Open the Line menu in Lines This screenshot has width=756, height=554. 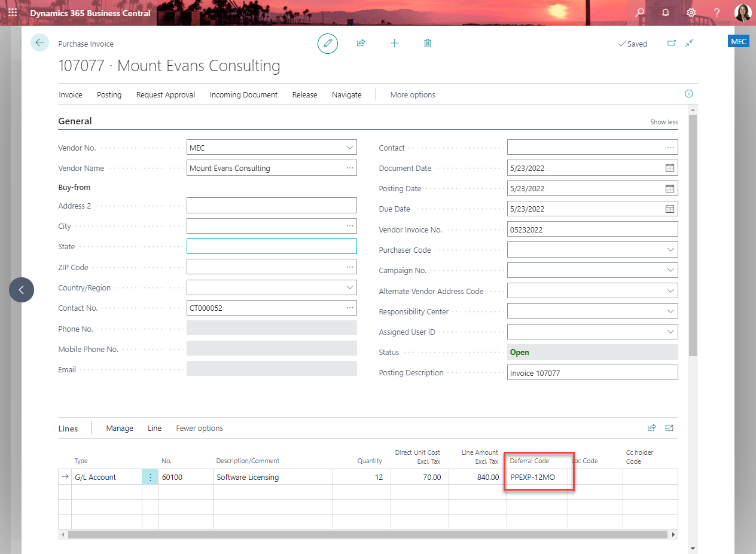click(154, 428)
